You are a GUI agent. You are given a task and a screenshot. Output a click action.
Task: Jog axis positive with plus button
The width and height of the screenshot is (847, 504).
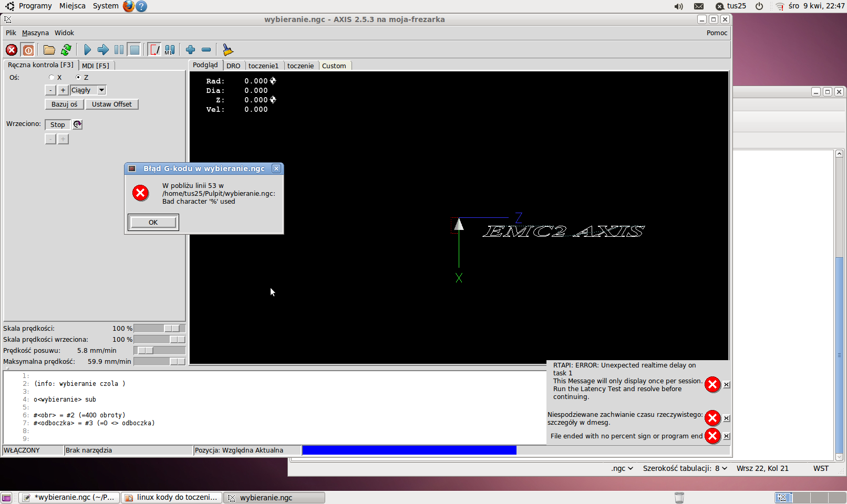pos(63,90)
